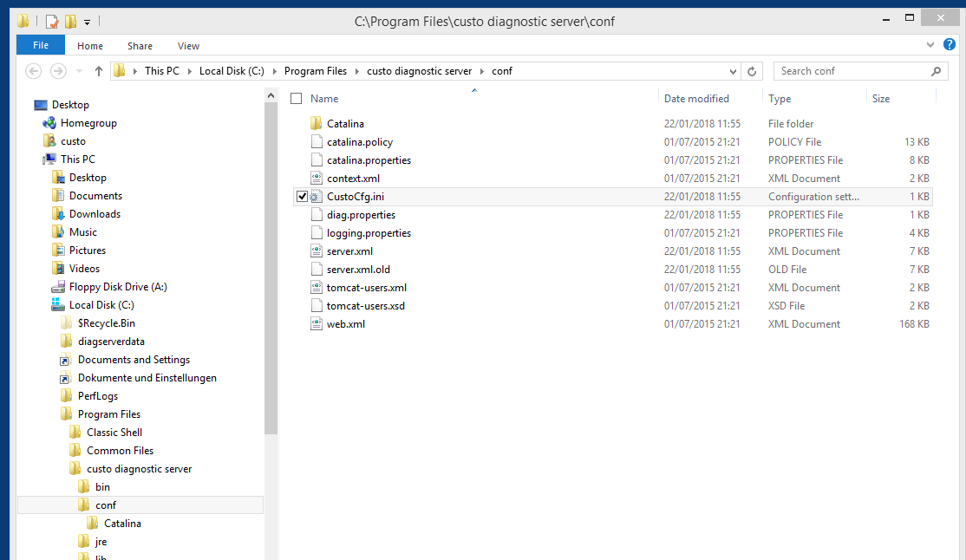
Task: Click the breadcrumb arrow after This PC
Action: [189, 71]
